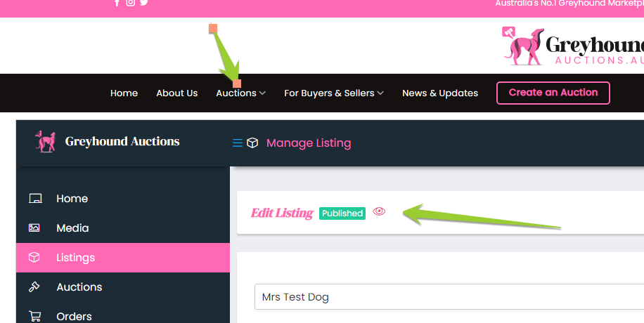
Task: Click Create an Auction button
Action: coord(553,93)
